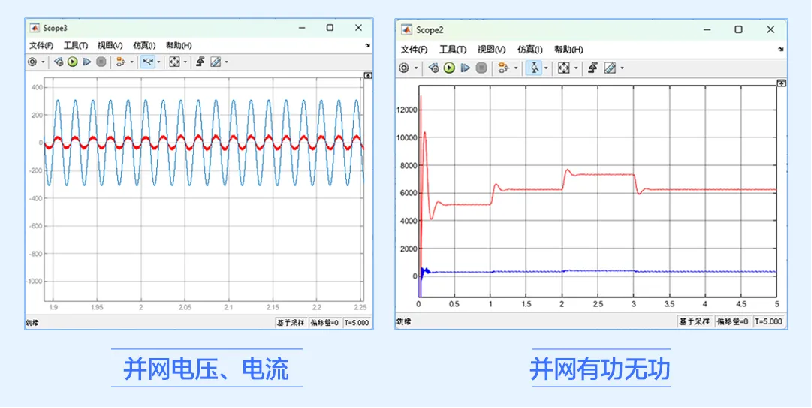Toggle the Zoom X tool in Scope3
Screen dimensions: 812x408
coord(147,62)
